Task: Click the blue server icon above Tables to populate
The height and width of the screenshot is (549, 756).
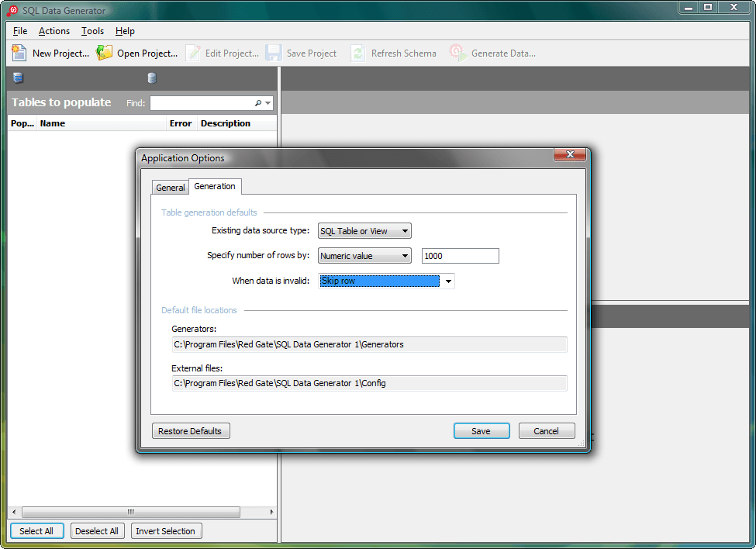Action: (19, 78)
